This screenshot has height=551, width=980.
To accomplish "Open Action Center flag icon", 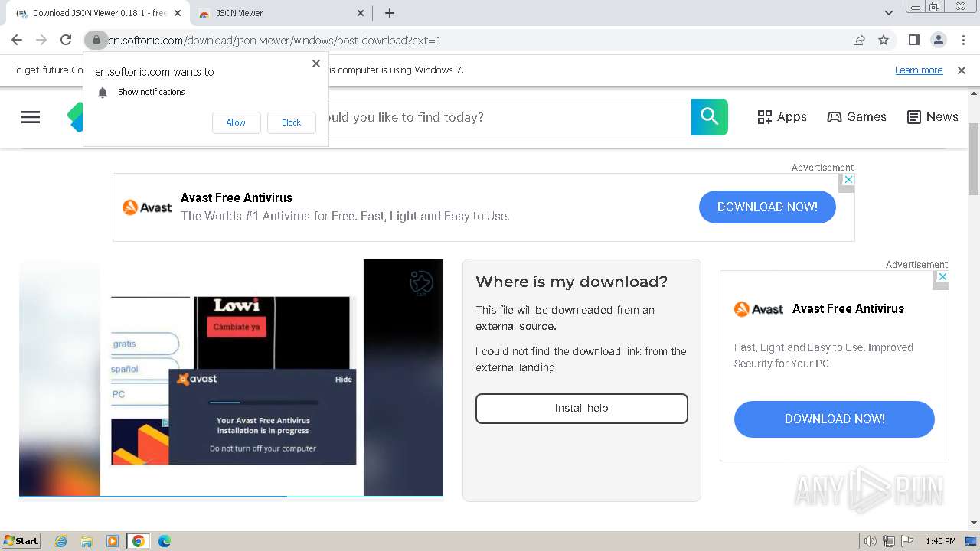I will coord(906,541).
